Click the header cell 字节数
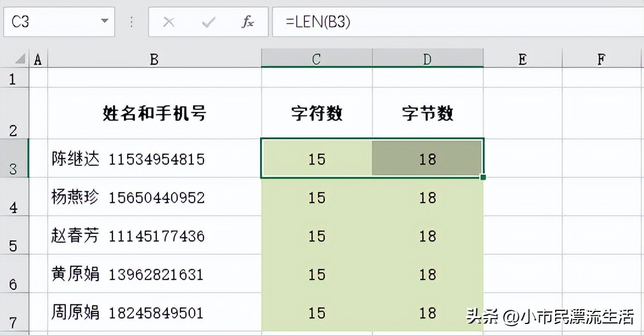The width and height of the screenshot is (644, 335). (x=427, y=113)
